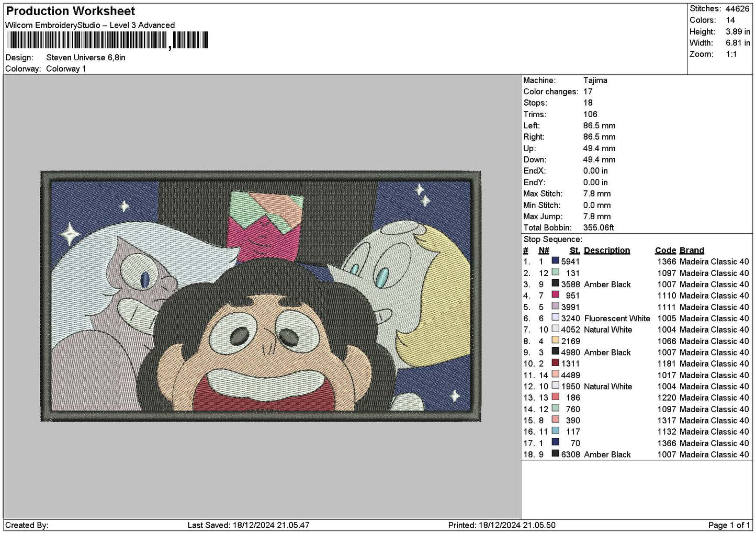Click the magenta swatch beside 951 stitches
This screenshot has height=534, width=756.
(x=556, y=295)
